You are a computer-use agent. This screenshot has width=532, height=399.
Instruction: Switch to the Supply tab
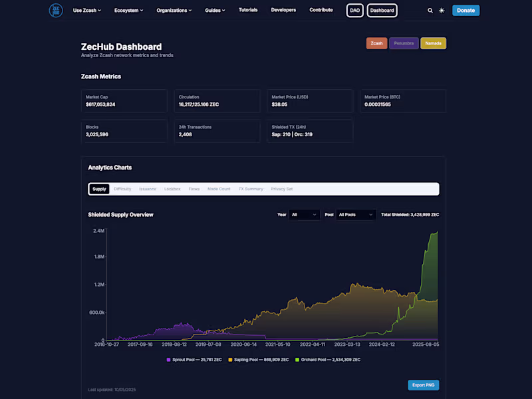tap(99, 189)
